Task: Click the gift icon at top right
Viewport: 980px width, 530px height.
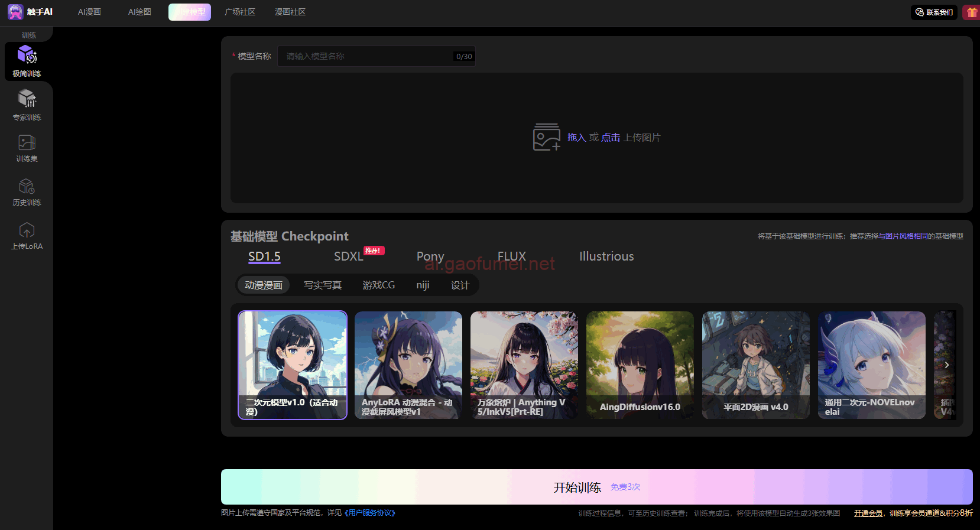Action: point(971,12)
